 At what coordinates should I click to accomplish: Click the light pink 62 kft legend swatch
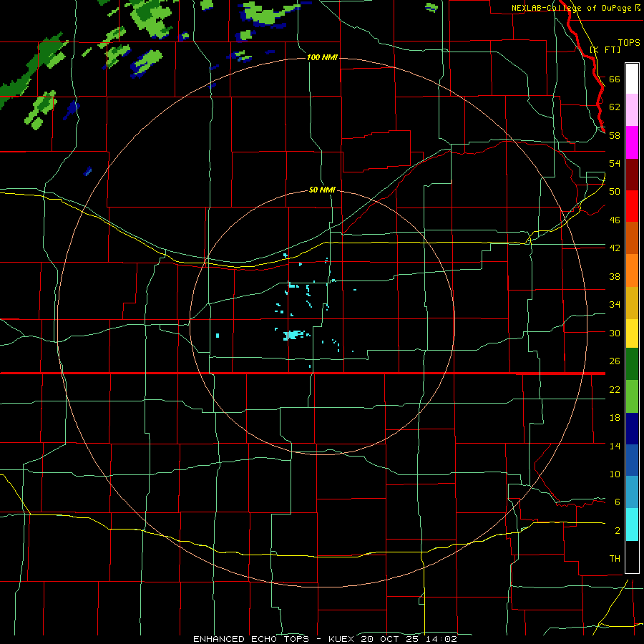point(632,109)
